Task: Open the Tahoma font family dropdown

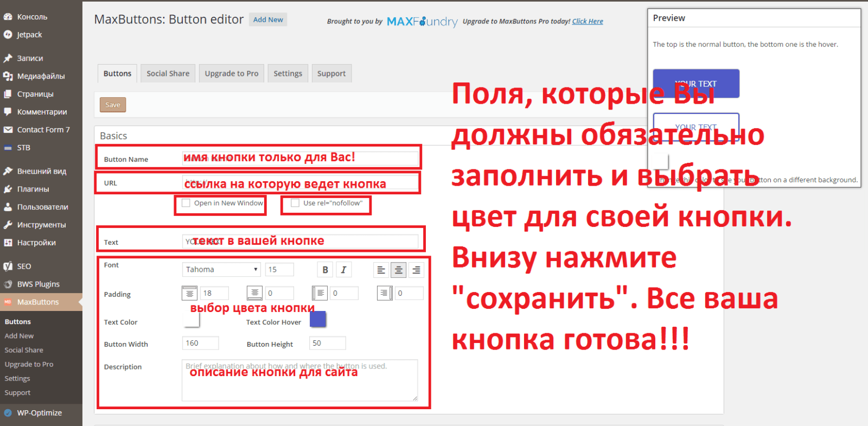Action: [221, 269]
